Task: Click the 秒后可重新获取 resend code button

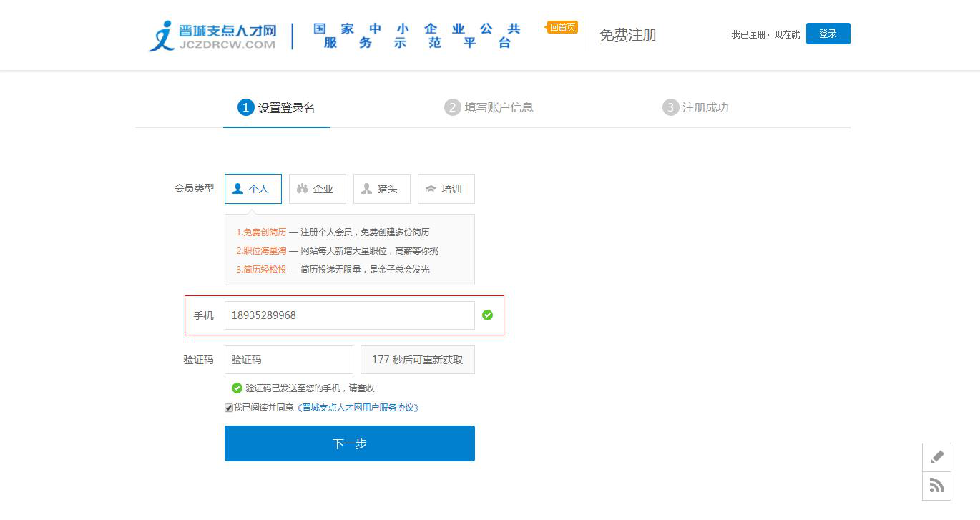Action: pyautogui.click(x=418, y=360)
